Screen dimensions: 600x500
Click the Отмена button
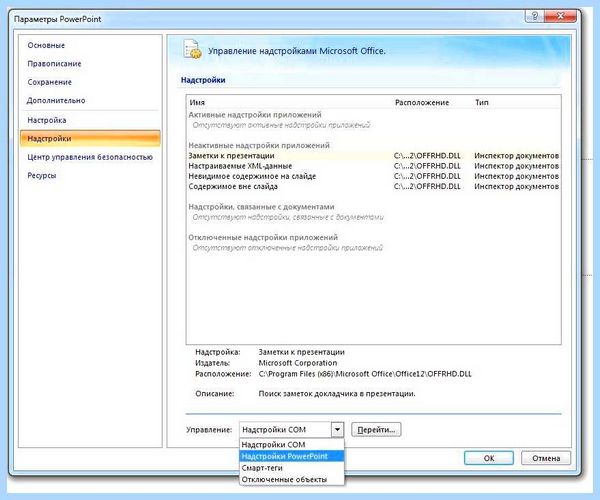coord(546,458)
